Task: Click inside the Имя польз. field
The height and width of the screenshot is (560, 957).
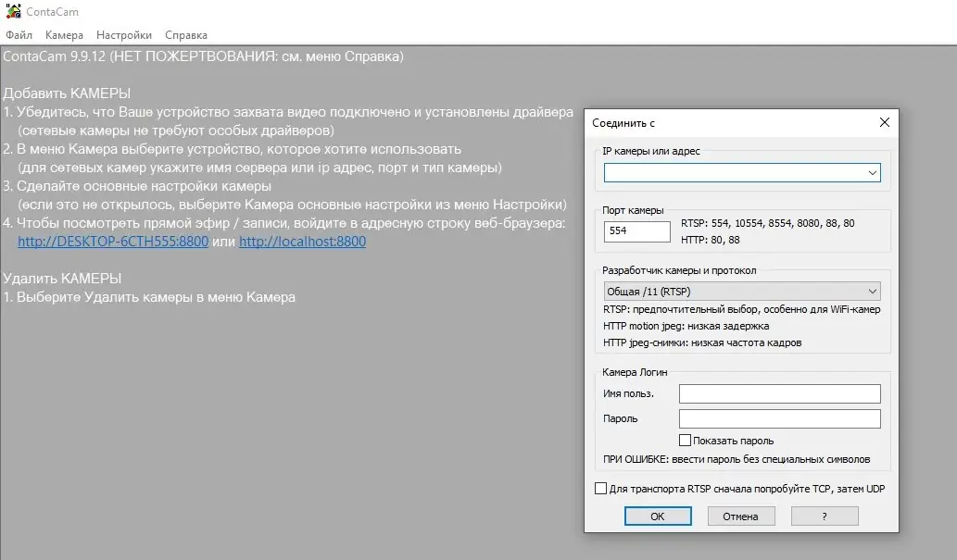Action: (778, 393)
